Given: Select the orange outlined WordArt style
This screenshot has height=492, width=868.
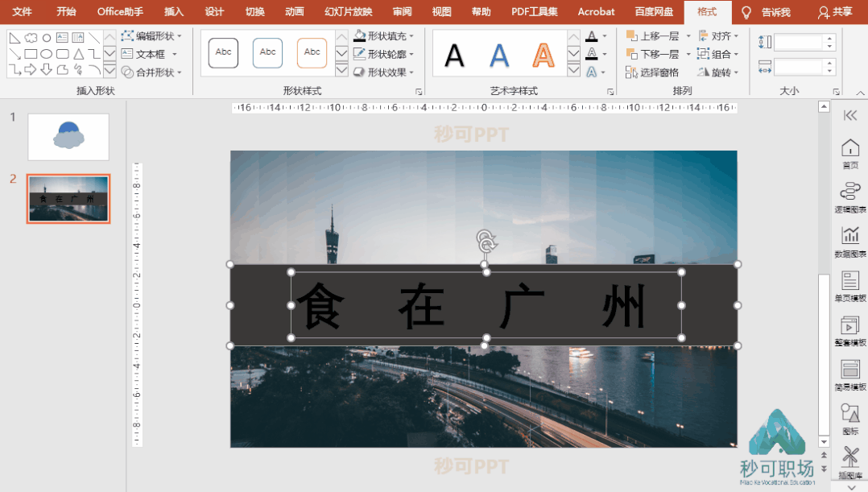Looking at the screenshot, I should click(544, 54).
